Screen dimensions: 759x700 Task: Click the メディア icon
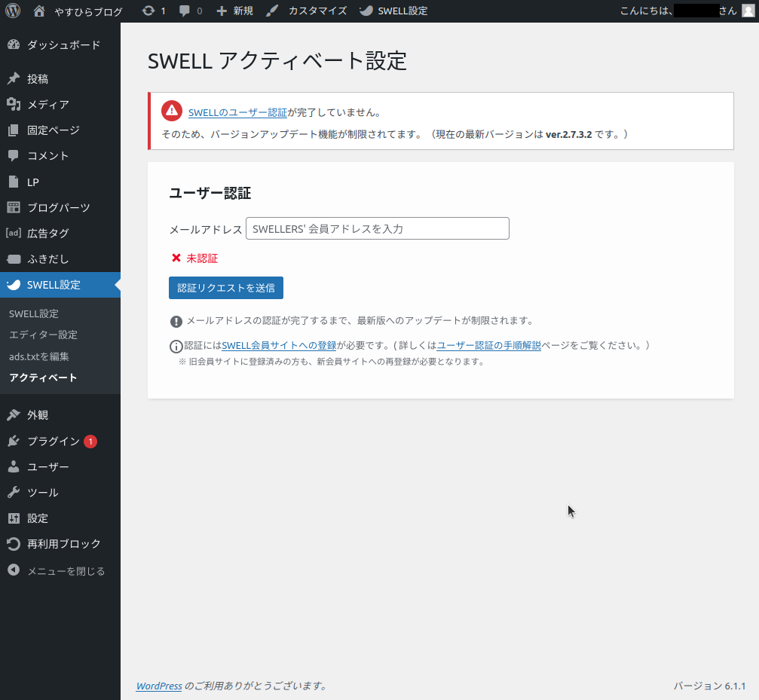pyautogui.click(x=14, y=104)
